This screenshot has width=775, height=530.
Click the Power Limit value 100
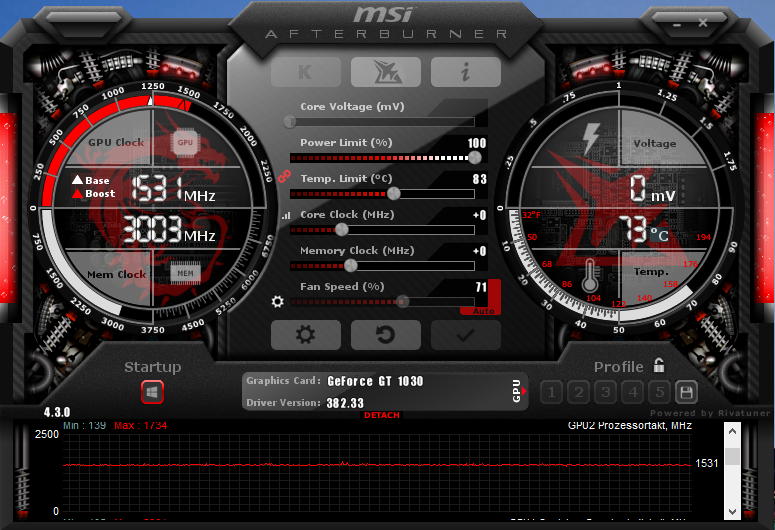click(x=477, y=143)
